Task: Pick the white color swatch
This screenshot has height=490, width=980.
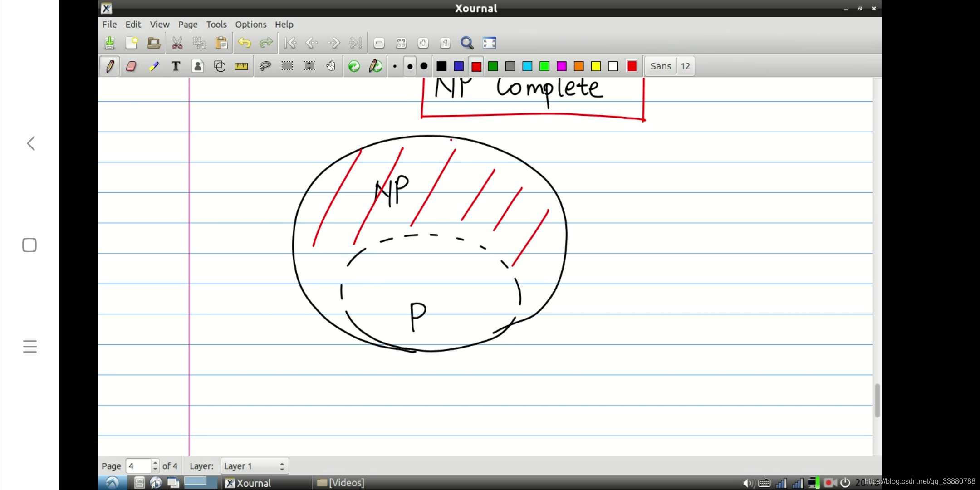Action: click(x=613, y=66)
